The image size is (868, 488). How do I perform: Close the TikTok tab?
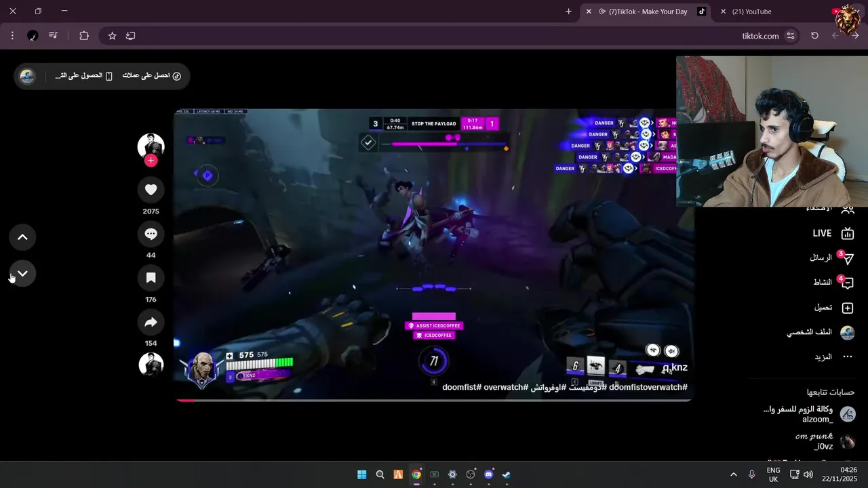pyautogui.click(x=588, y=12)
